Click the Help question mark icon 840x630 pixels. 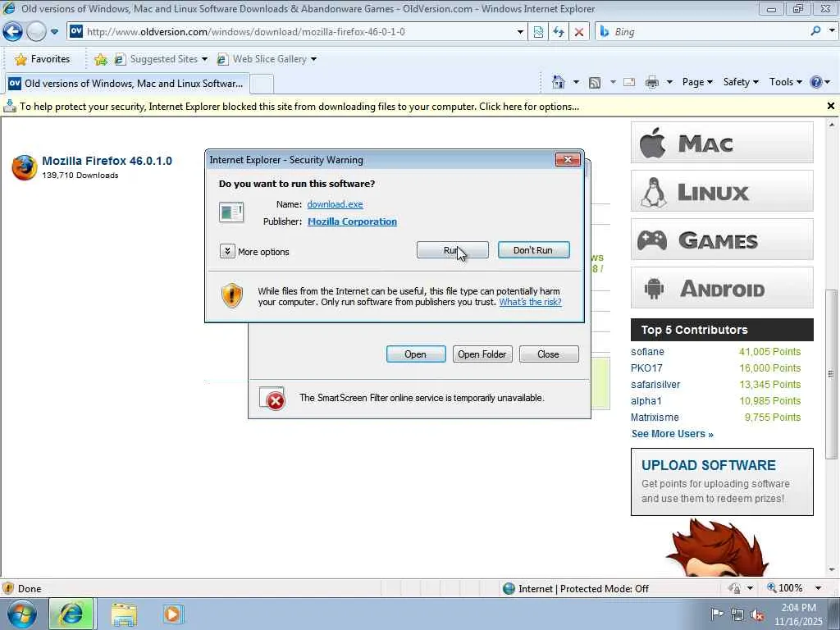816,82
